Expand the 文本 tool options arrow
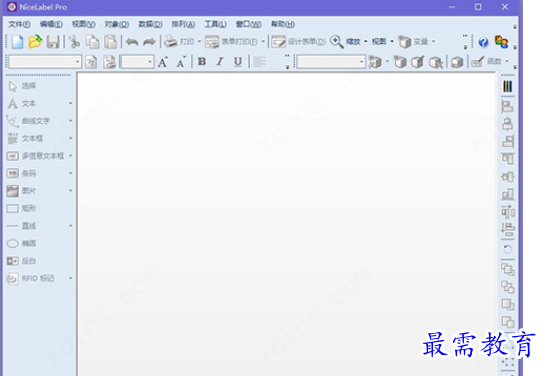The width and height of the screenshot is (544, 376). [70, 103]
